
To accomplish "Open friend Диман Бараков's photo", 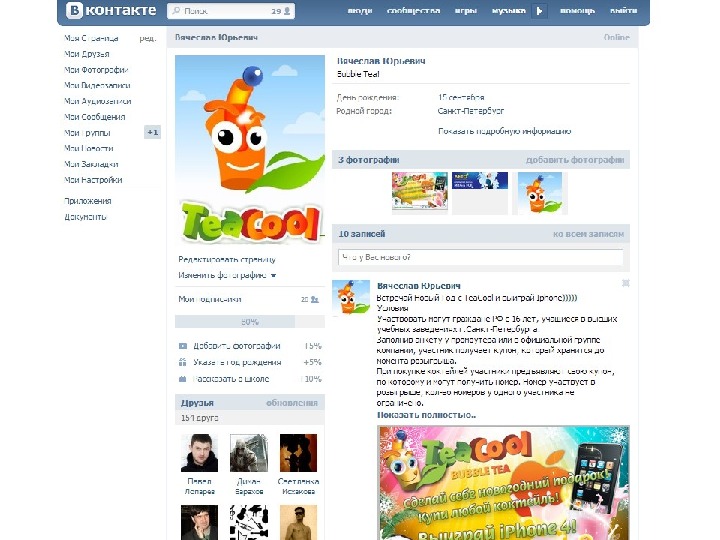I will tap(249, 453).
